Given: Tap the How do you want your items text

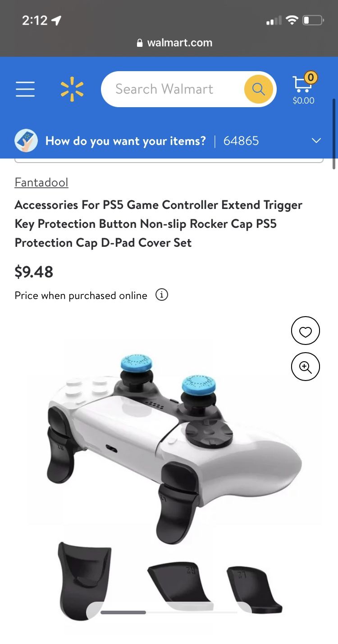Looking at the screenshot, I should coord(125,141).
